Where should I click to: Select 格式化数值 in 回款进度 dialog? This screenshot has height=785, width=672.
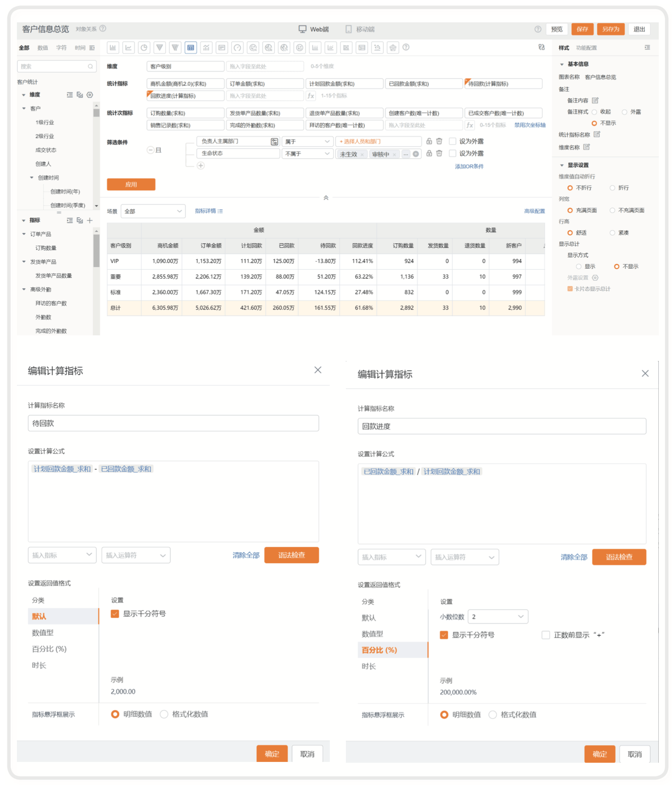pyautogui.click(x=492, y=715)
